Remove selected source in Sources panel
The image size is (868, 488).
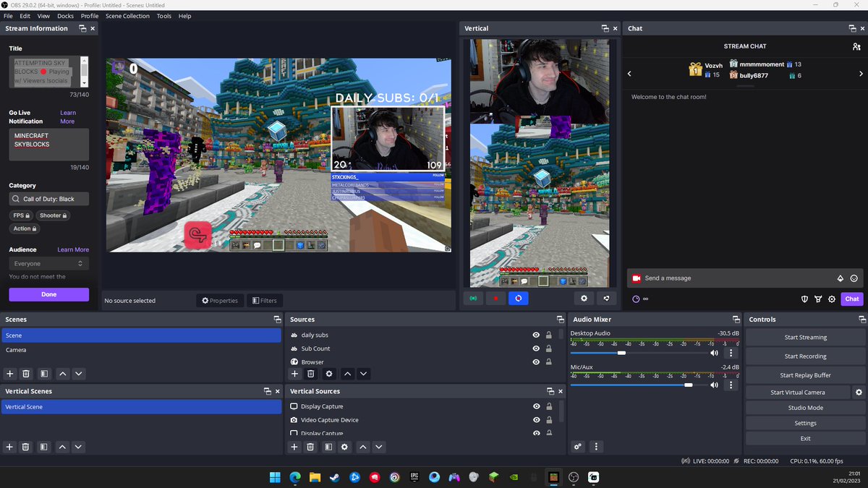point(311,374)
